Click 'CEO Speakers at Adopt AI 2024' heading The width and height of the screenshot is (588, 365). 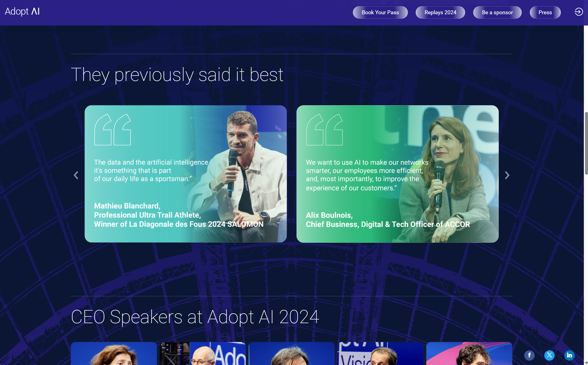[x=195, y=317]
